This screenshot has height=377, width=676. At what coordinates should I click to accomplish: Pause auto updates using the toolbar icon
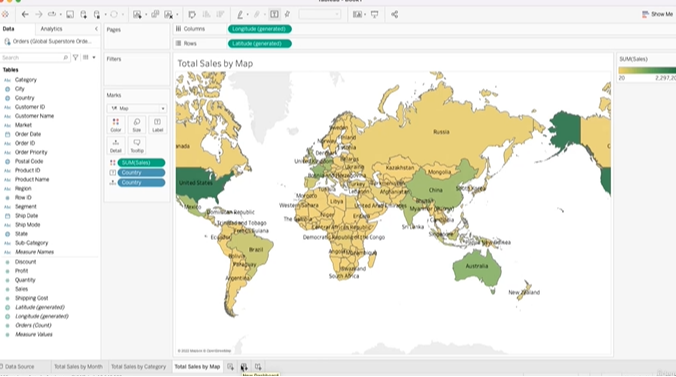[97, 15]
